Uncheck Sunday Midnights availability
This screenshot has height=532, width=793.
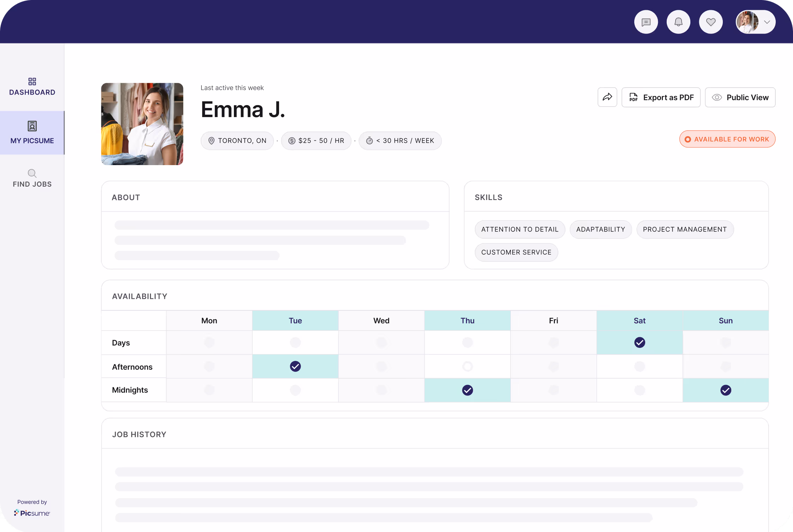pyautogui.click(x=726, y=390)
